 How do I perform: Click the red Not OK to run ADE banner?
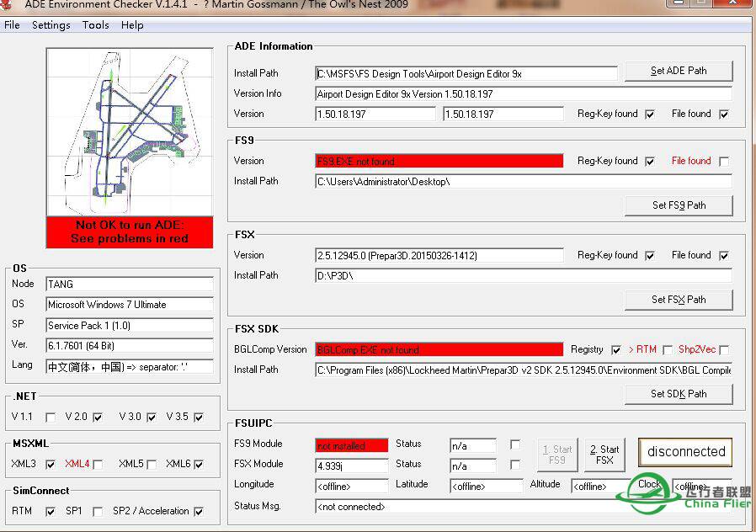tap(129, 232)
